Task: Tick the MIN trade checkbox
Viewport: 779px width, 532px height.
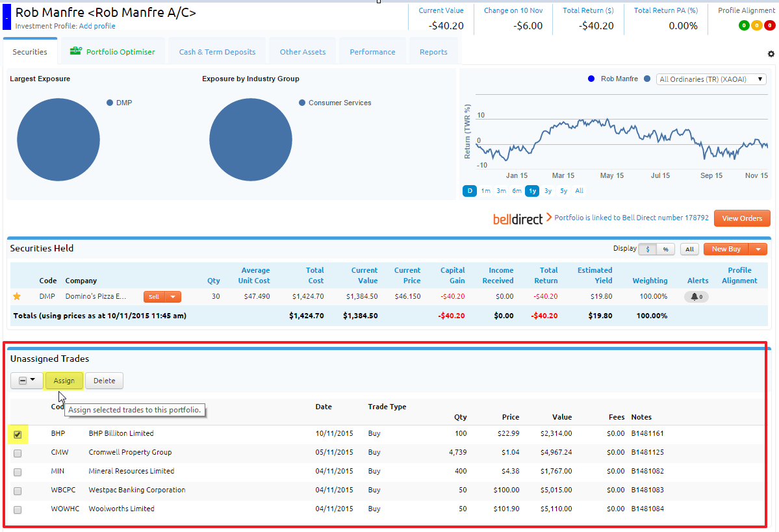Action: [x=18, y=472]
